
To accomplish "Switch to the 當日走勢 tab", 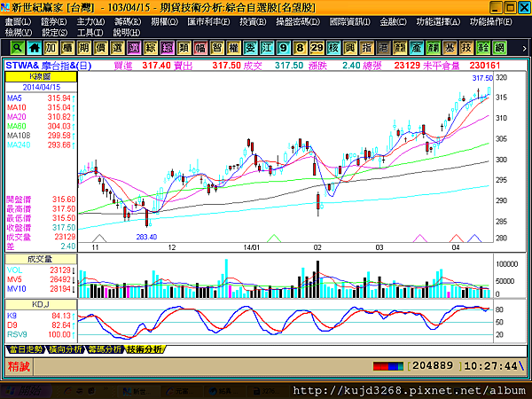I will tap(26, 349).
